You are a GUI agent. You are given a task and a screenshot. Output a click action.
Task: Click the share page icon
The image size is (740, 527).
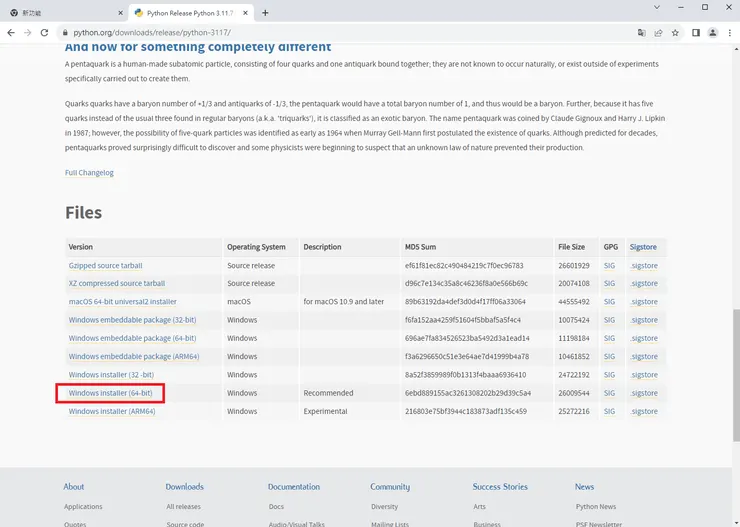point(658,32)
